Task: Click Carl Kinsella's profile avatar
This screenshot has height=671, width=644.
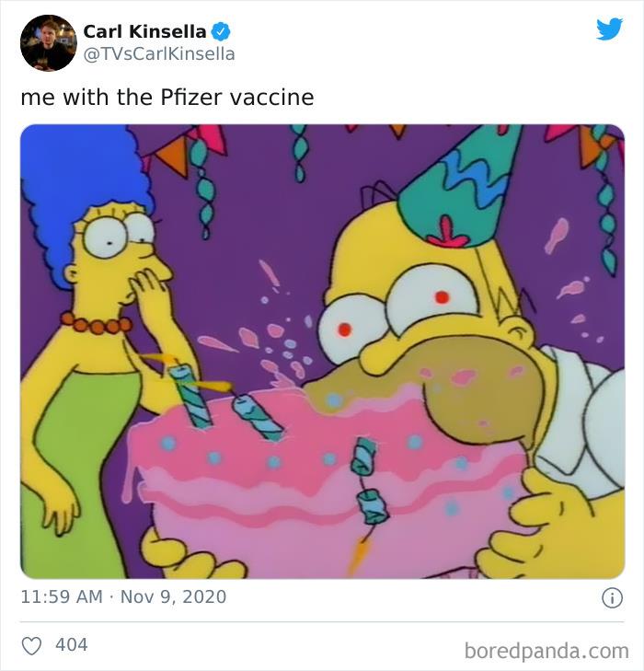Action: pyautogui.click(x=48, y=42)
